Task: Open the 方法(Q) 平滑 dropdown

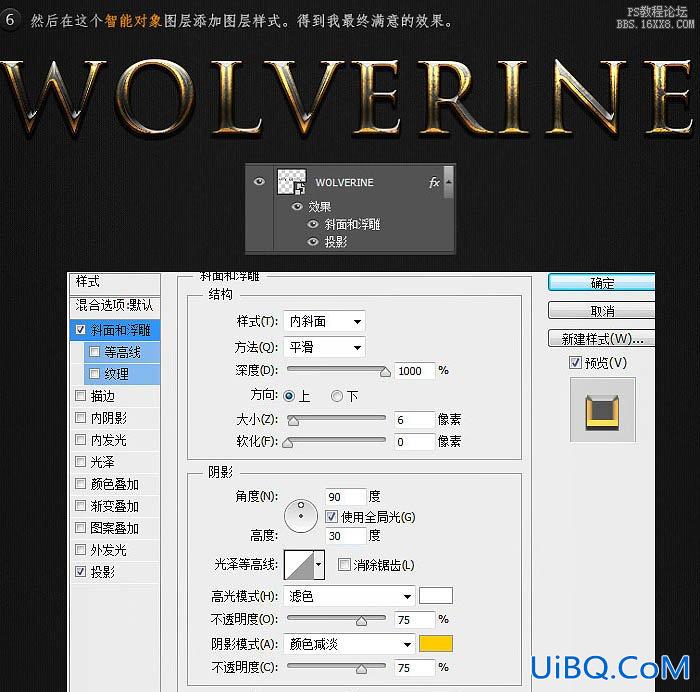Action: coord(324,347)
